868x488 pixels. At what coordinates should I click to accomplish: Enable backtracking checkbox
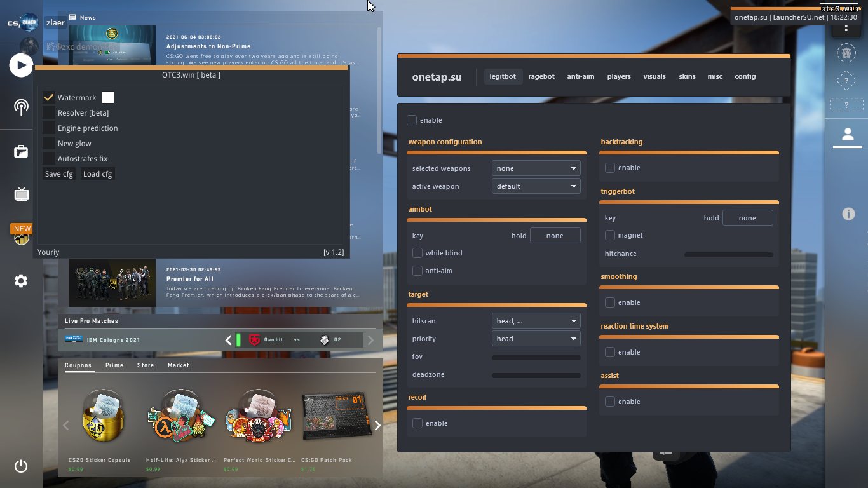(610, 168)
